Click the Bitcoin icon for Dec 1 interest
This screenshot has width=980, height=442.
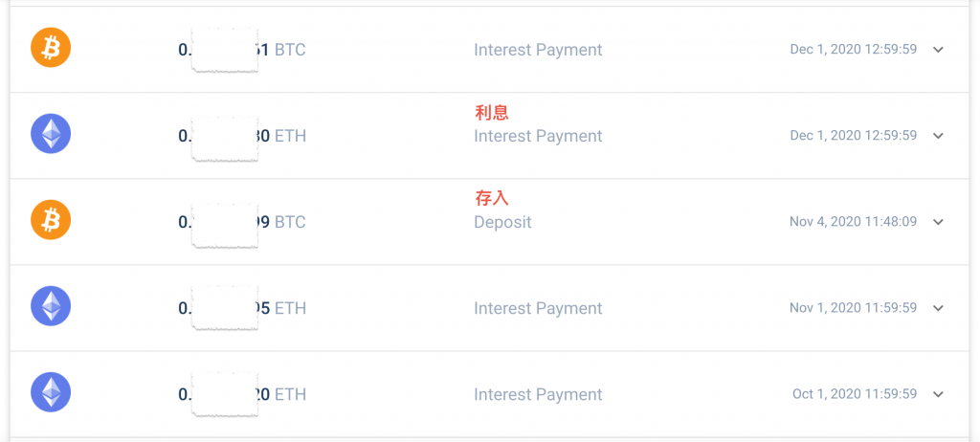pyautogui.click(x=51, y=48)
